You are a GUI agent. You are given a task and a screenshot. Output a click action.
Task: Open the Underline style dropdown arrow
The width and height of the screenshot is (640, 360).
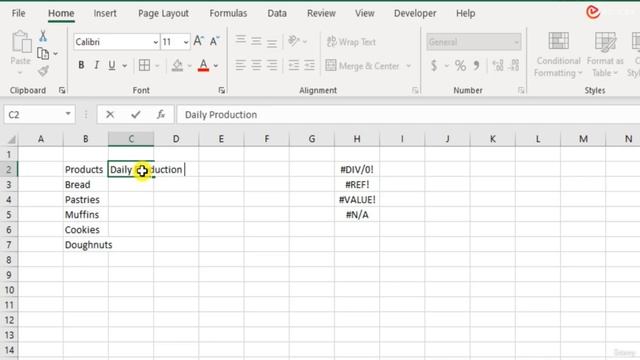pos(124,66)
